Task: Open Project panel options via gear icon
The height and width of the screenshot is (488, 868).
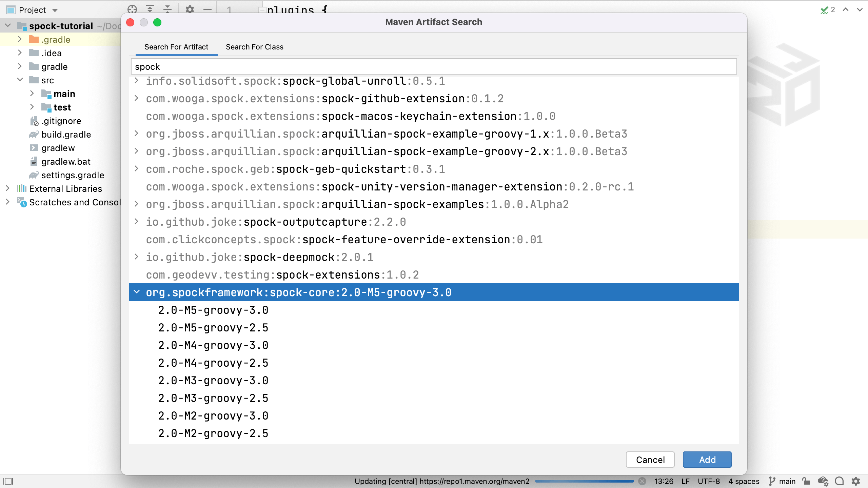Action: 190,9
